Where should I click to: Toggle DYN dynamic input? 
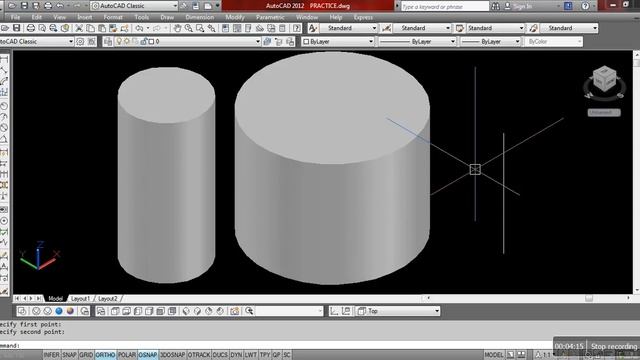click(x=236, y=355)
